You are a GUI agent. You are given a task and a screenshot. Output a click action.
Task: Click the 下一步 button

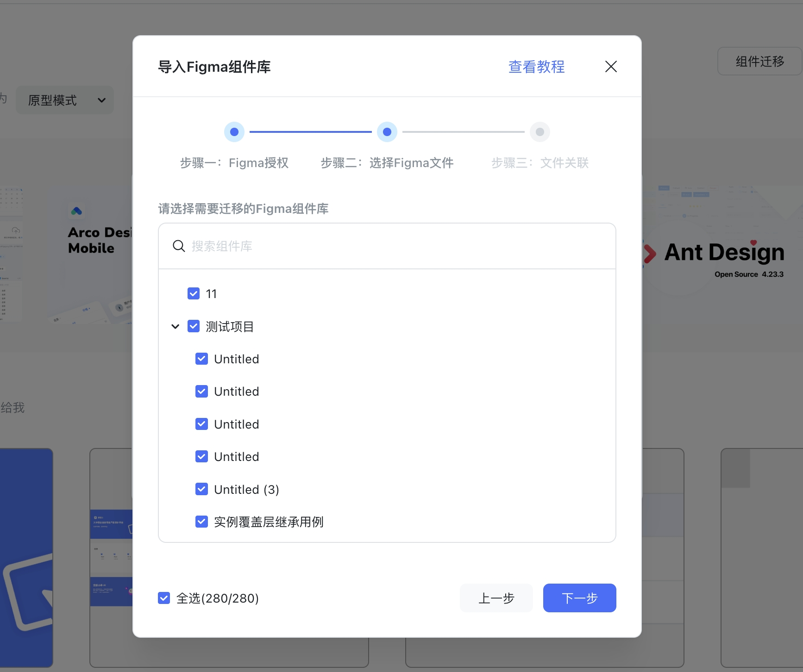[579, 598]
